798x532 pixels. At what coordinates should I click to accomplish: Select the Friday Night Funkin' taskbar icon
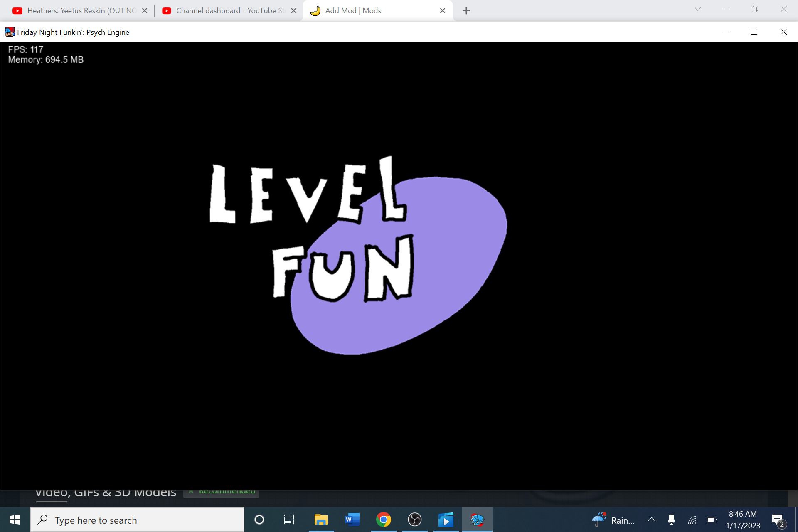(x=477, y=520)
